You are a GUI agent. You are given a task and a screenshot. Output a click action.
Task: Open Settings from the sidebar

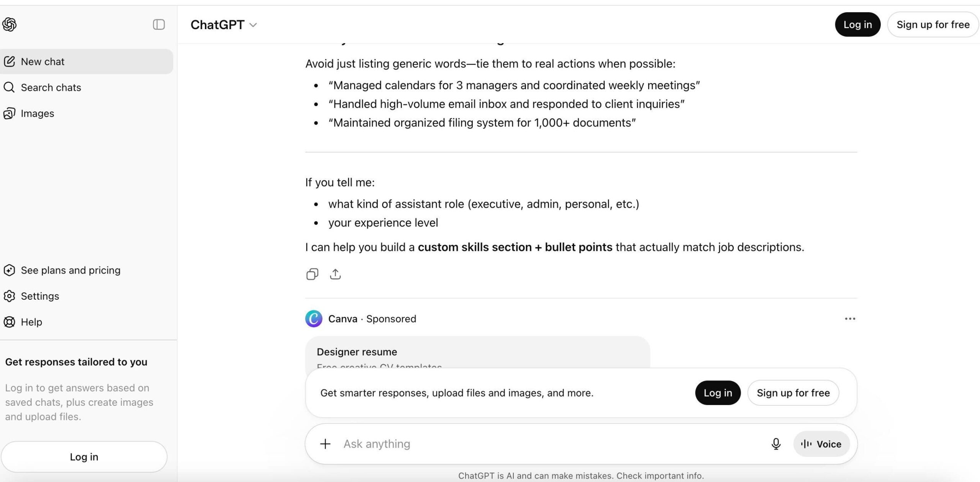tap(40, 296)
